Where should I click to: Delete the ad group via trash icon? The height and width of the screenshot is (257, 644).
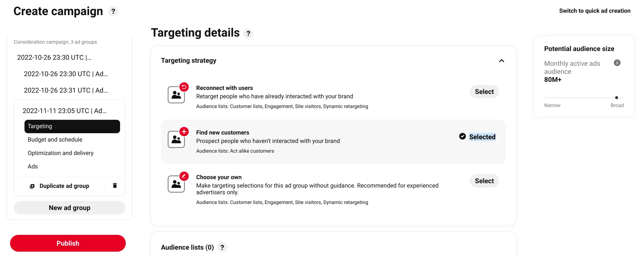115,186
